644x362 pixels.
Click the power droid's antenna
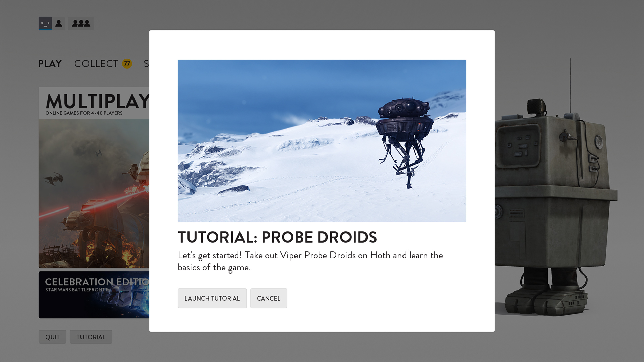[x=570, y=85]
